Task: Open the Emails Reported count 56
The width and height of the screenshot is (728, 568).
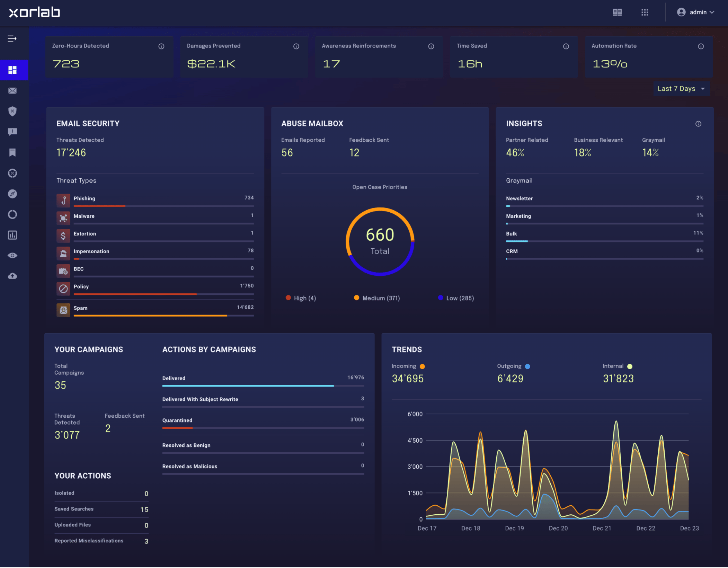Action: 287,153
